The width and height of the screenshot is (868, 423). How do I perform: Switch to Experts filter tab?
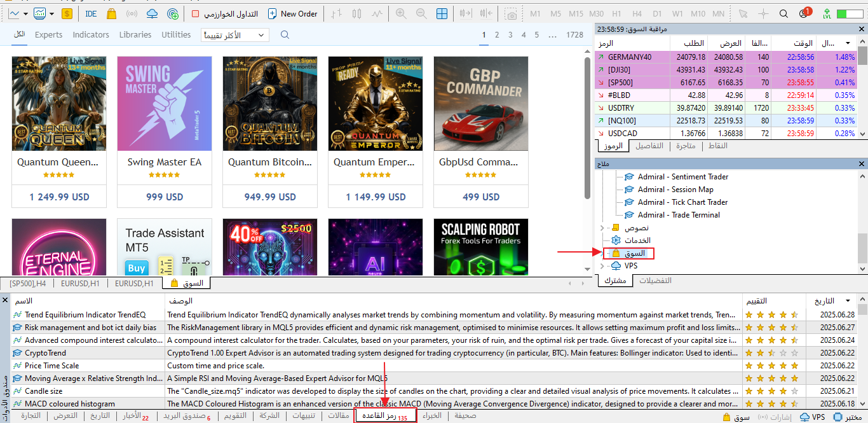49,35
